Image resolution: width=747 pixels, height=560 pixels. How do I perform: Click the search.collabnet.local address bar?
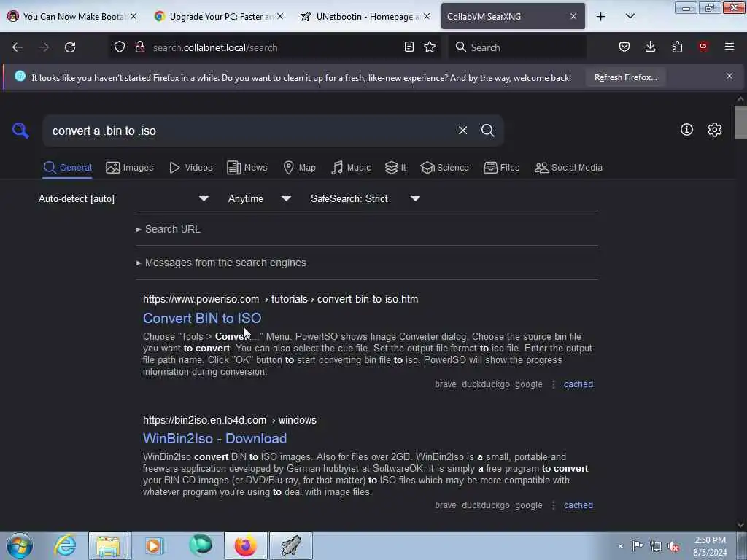tap(274, 47)
